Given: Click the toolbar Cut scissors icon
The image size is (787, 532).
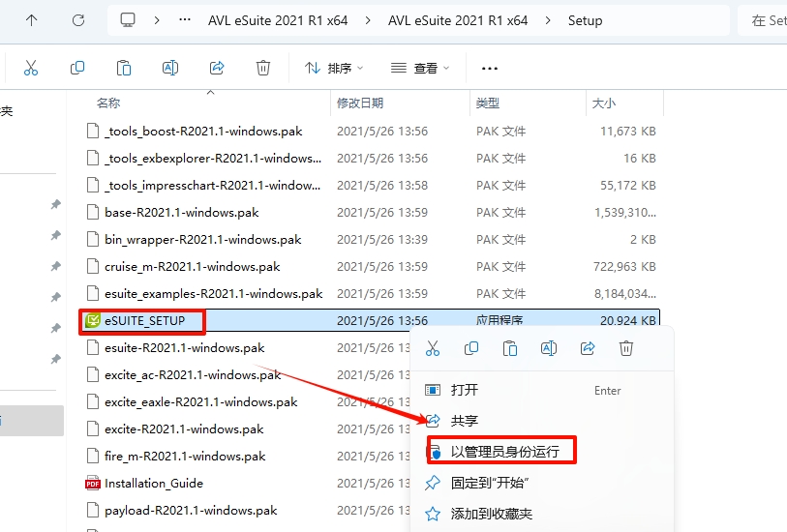Looking at the screenshot, I should (31, 68).
